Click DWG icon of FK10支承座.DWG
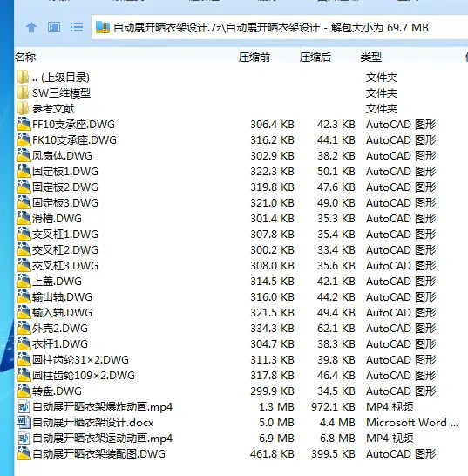The height and width of the screenshot is (476, 468). [24, 139]
